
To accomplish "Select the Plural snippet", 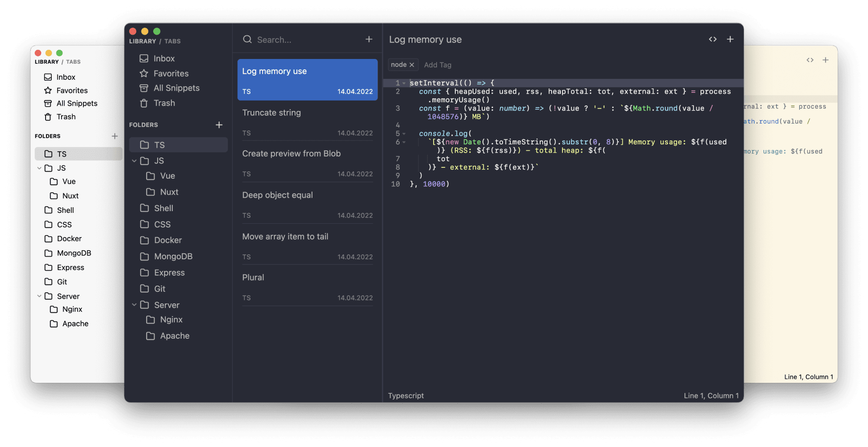I will tap(307, 287).
